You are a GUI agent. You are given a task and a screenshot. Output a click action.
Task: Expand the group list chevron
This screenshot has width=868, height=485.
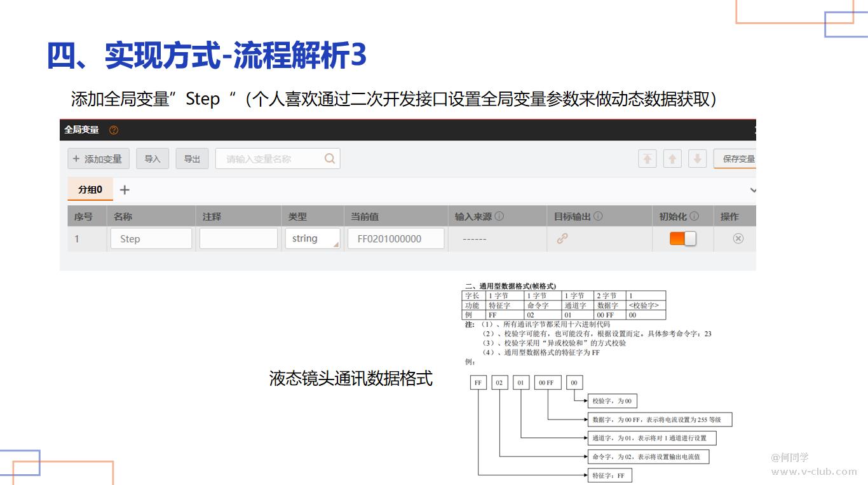pos(753,190)
